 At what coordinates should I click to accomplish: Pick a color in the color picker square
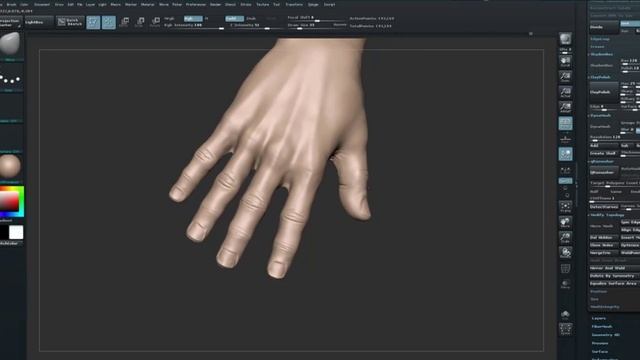[x=10, y=201]
